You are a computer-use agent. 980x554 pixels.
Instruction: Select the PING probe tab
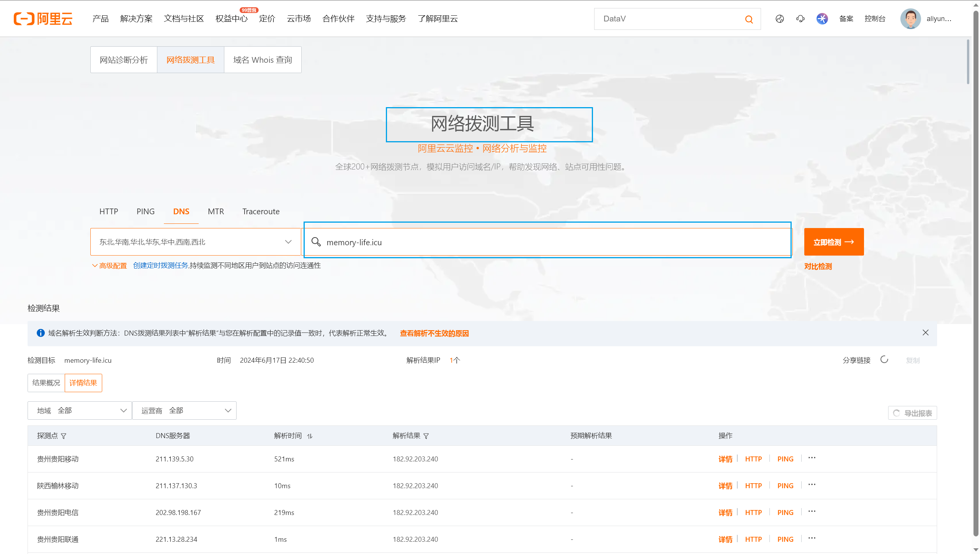[x=145, y=212]
